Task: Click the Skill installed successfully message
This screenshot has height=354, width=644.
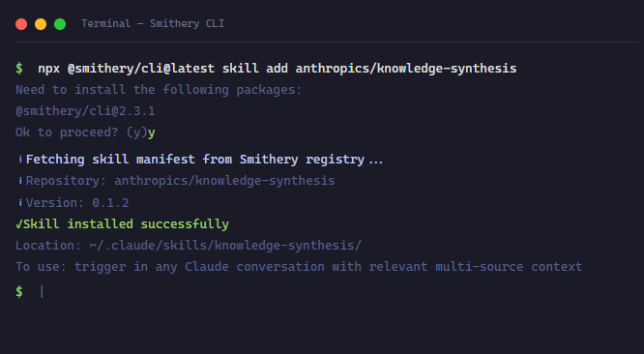Action: (126, 224)
